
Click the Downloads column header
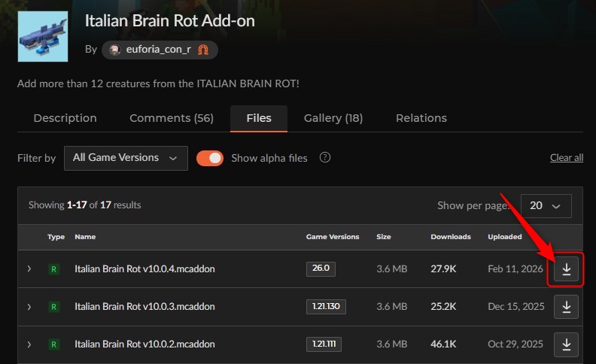click(x=451, y=237)
